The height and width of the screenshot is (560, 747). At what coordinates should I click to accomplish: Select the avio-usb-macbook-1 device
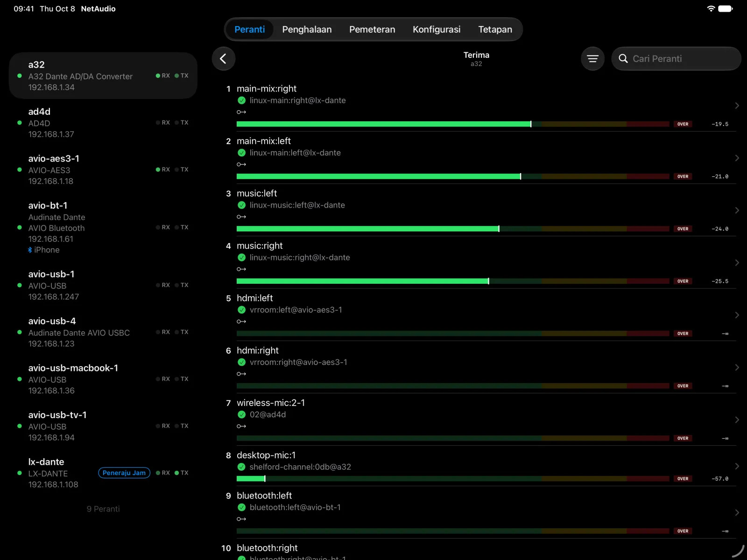tap(103, 379)
